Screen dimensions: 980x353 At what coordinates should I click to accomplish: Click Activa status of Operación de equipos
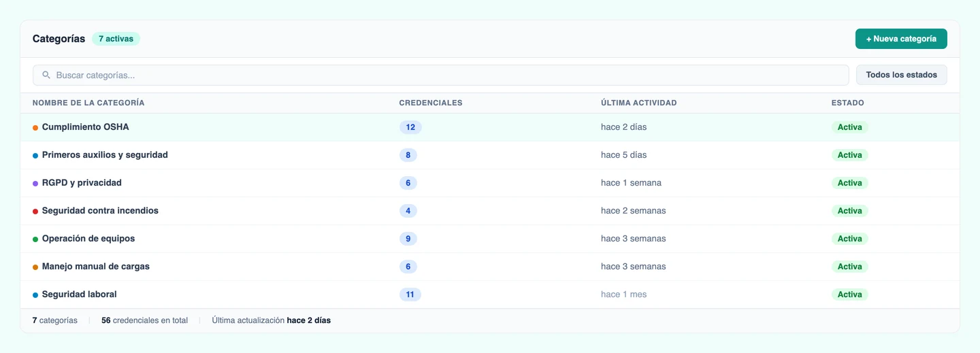(x=850, y=239)
